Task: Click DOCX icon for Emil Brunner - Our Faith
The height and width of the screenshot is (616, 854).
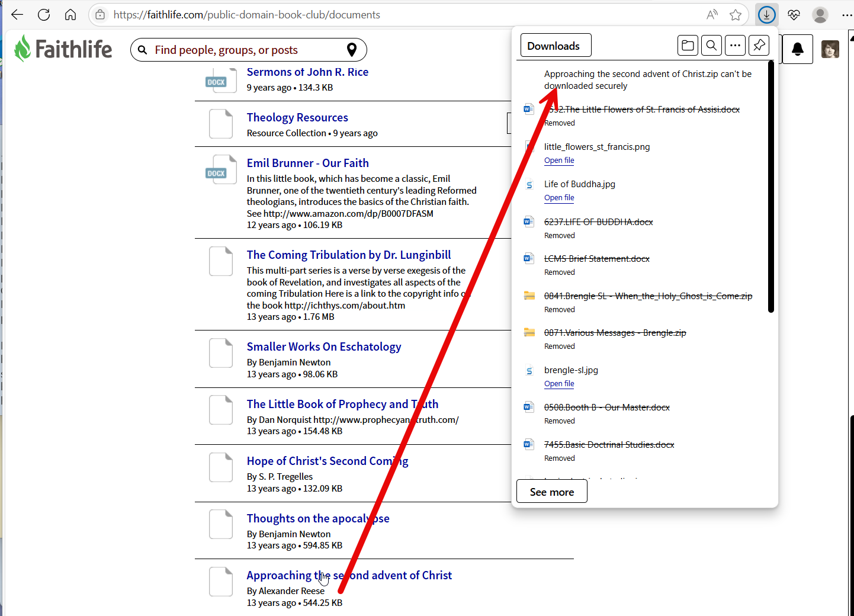Action: (220, 169)
